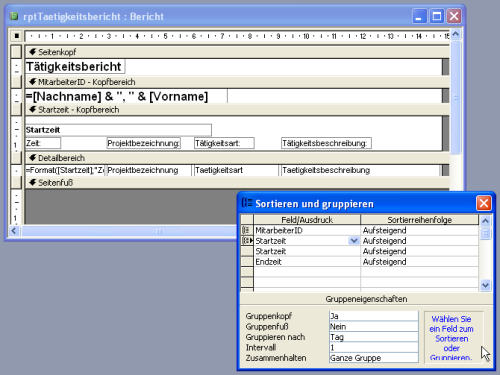This screenshot has width=500, height=375.
Task: Click the Feld/Ausdruck column header
Action: click(307, 220)
